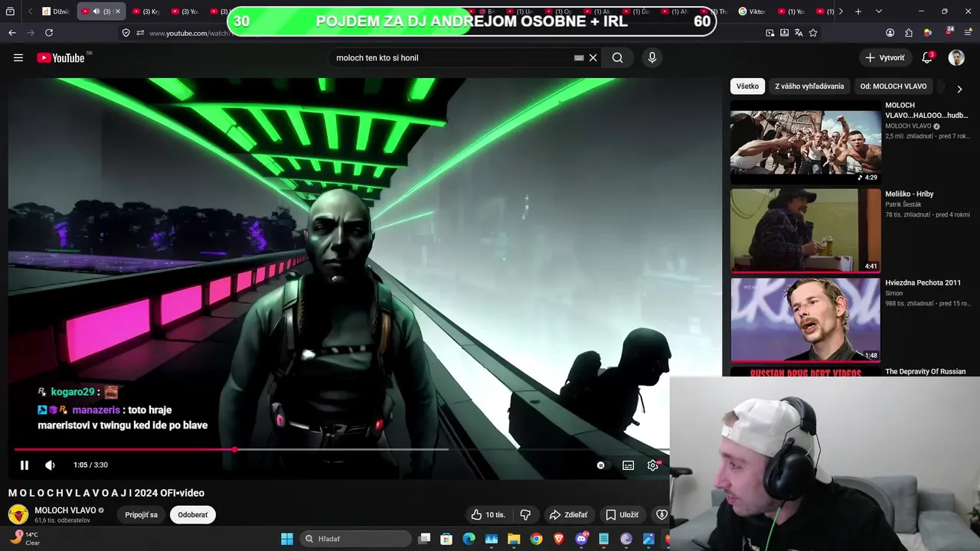
Task: Open the account avatar menu
Action: pyautogui.click(x=956, y=57)
